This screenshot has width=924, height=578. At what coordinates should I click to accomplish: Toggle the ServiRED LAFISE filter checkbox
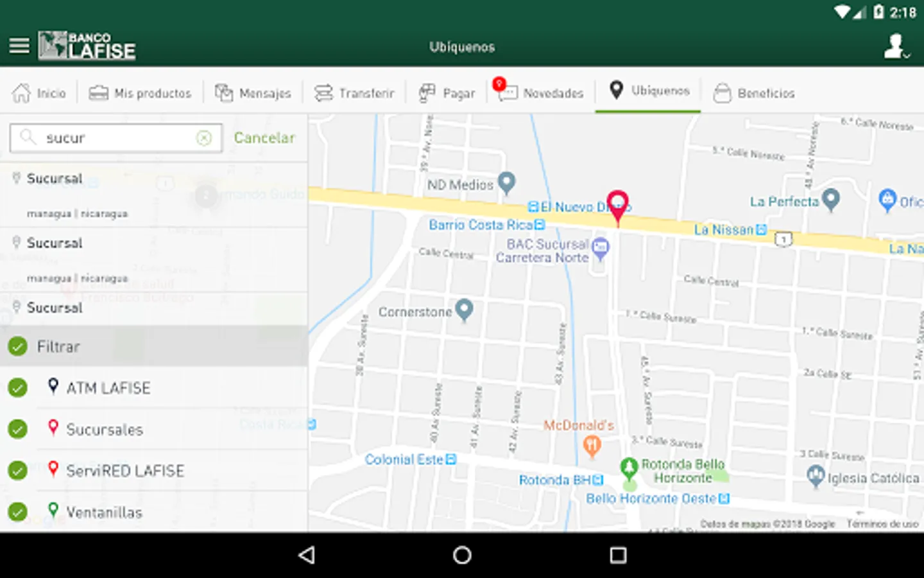click(x=18, y=471)
